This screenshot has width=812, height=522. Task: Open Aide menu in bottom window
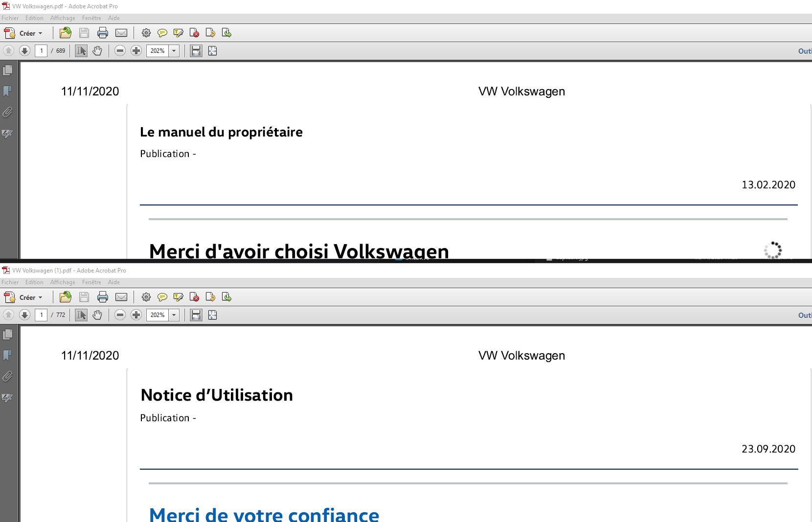114,282
